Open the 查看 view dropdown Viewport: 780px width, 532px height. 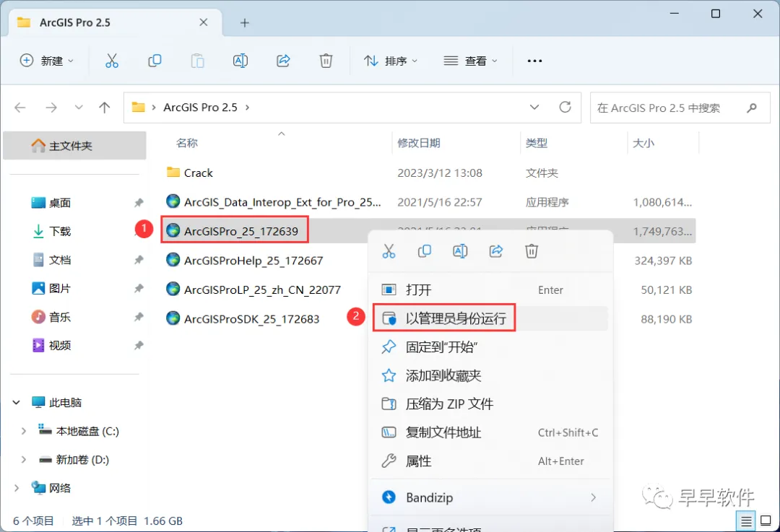coord(471,61)
